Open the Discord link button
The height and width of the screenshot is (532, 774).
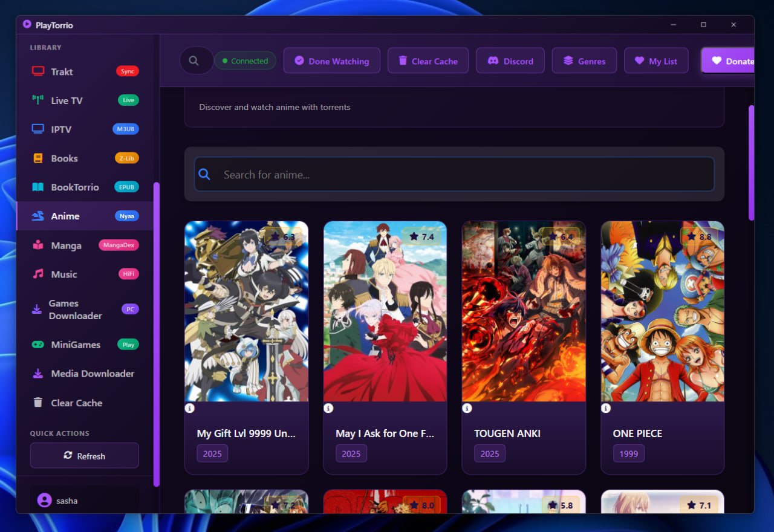(x=510, y=61)
